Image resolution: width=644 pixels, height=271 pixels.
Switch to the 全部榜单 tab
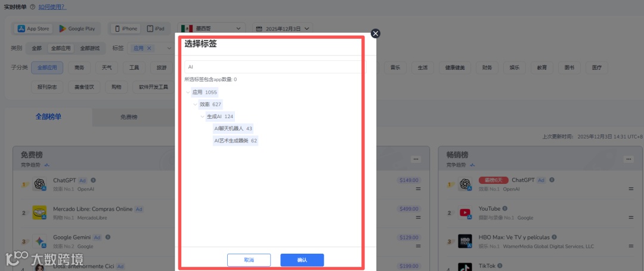(x=48, y=117)
